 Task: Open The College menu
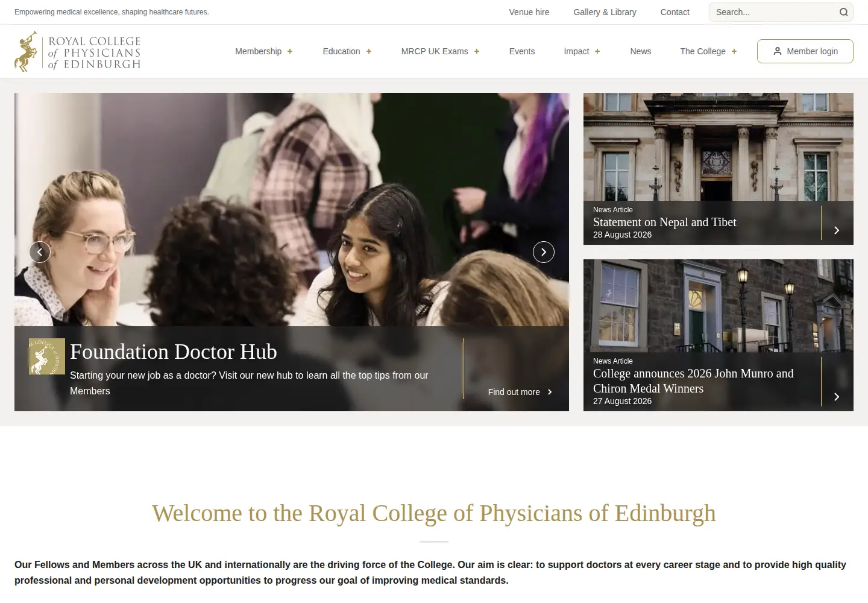pyautogui.click(x=703, y=51)
